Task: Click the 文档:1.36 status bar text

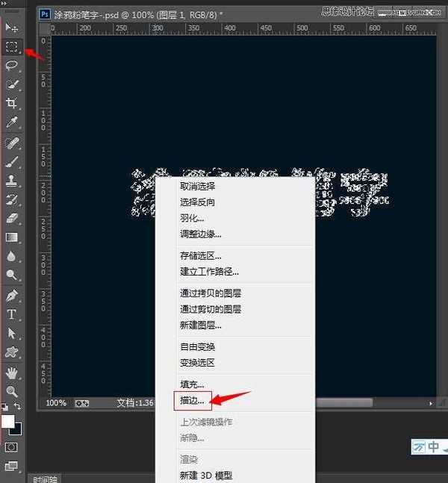Action: point(135,403)
